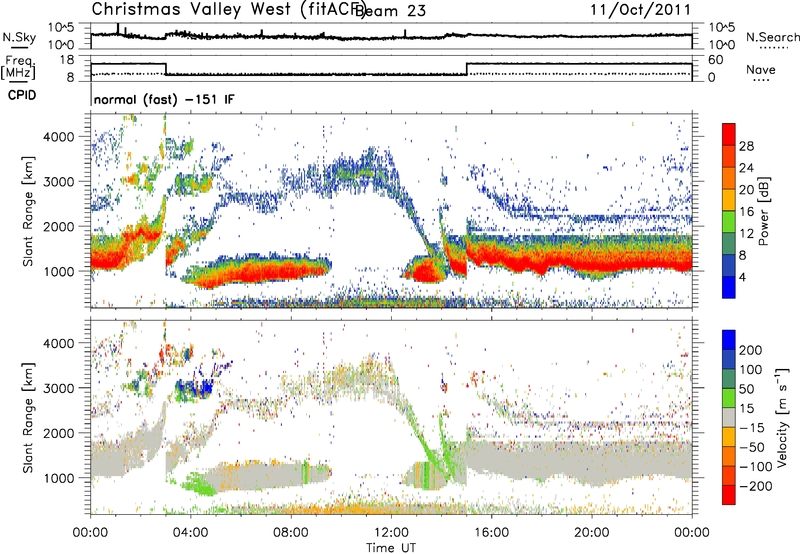Click the 'Slant Range [km]' label of the power panel

(x=28, y=211)
